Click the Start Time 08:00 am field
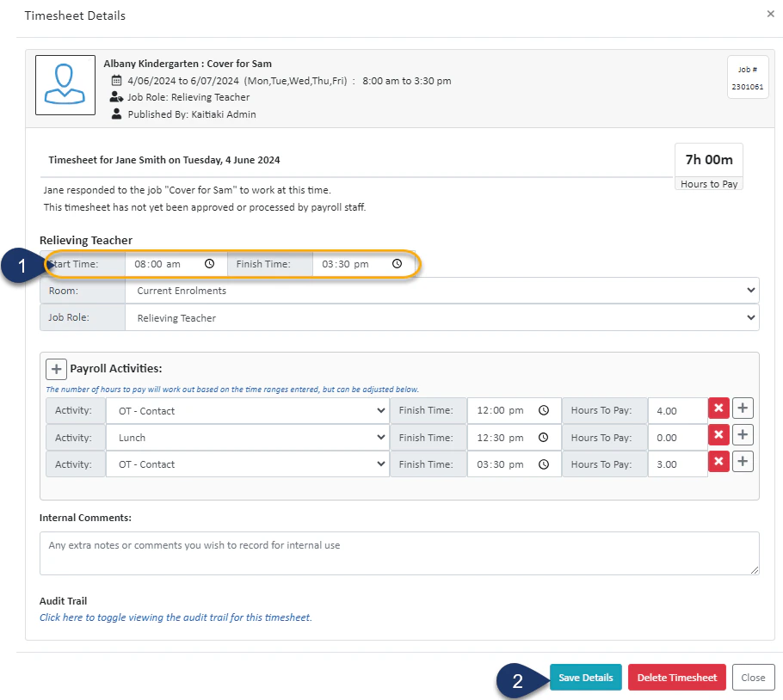Image resolution: width=783 pixels, height=700 pixels. point(176,264)
